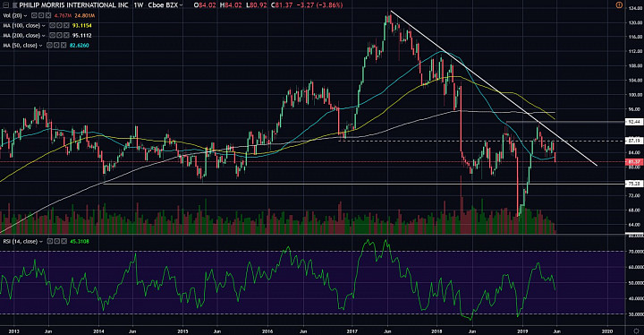The image size is (644, 335).
Task: Click the 2020 label on the time axis
Action: coord(607,331)
